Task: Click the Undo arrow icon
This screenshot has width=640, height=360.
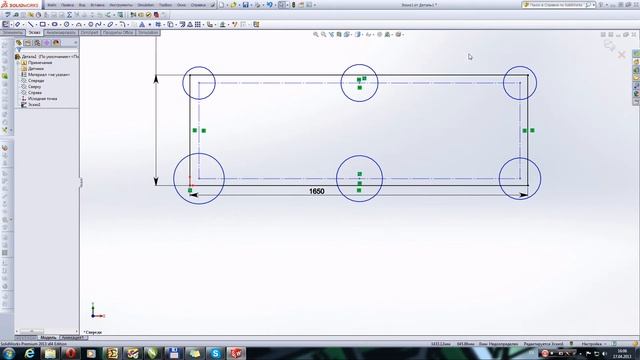Action: pyautogui.click(x=269, y=5)
